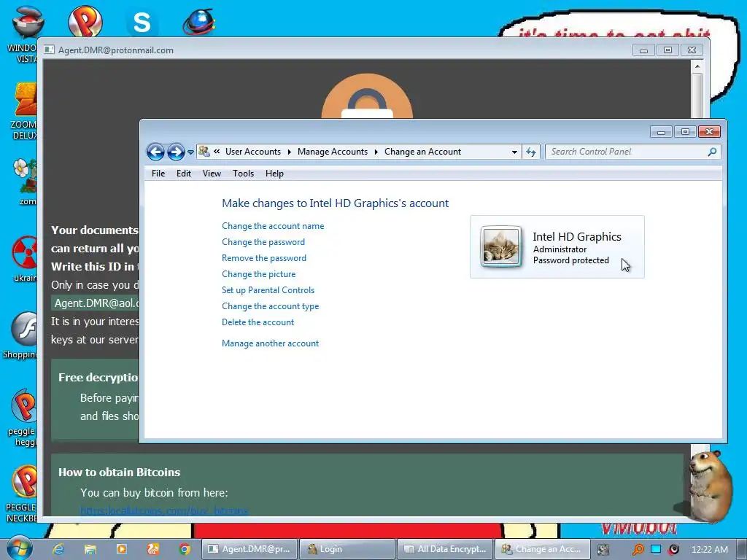Open the Windows Start orb
Image resolution: width=747 pixels, height=560 pixels.
19,548
